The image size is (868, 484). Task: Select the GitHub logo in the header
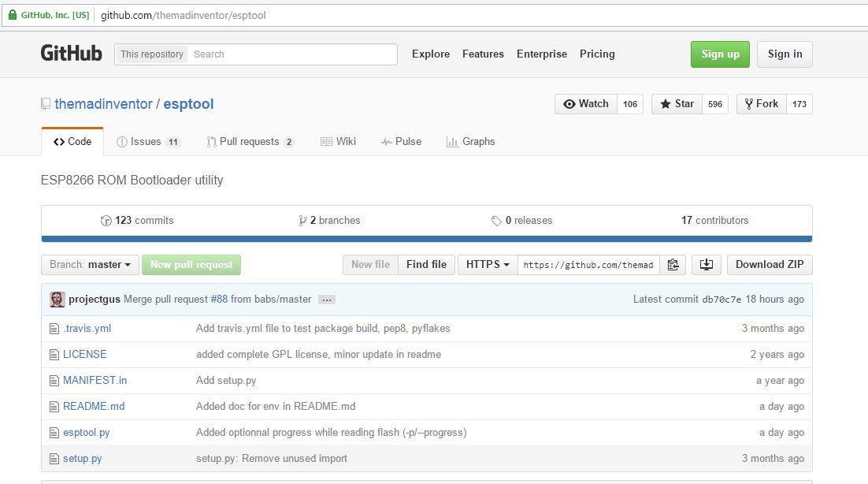pos(71,53)
